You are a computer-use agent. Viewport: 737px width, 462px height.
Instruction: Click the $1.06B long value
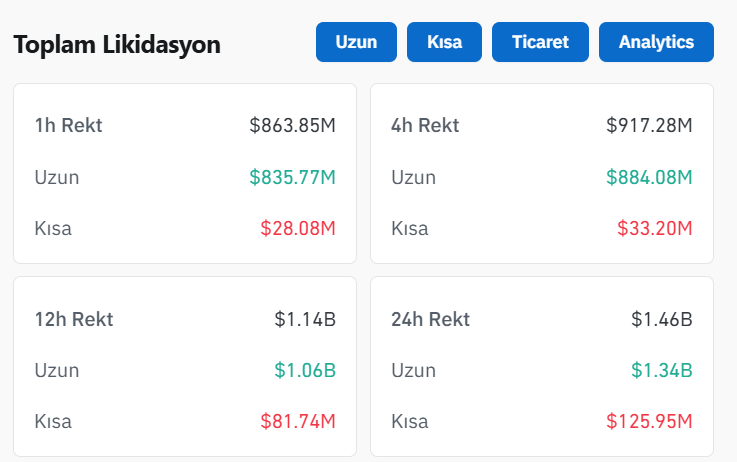[305, 370]
